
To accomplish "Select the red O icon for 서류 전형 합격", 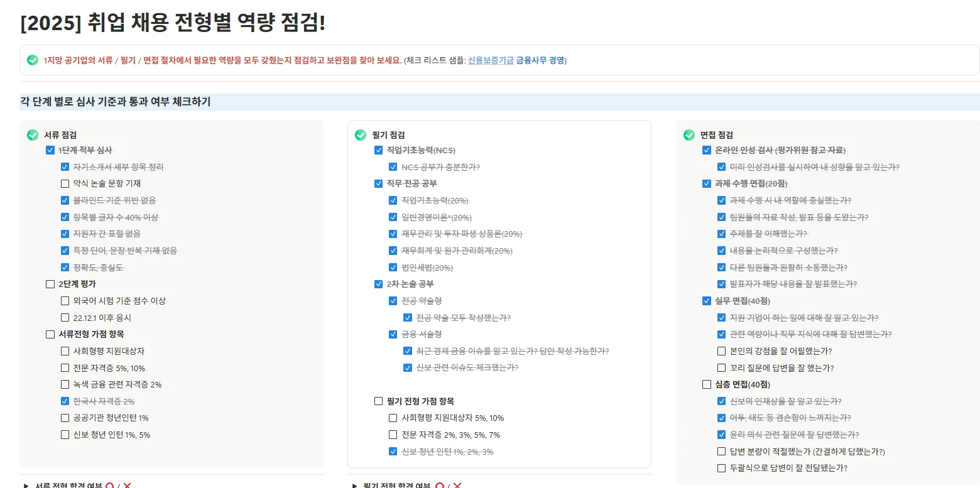I will 110,485.
